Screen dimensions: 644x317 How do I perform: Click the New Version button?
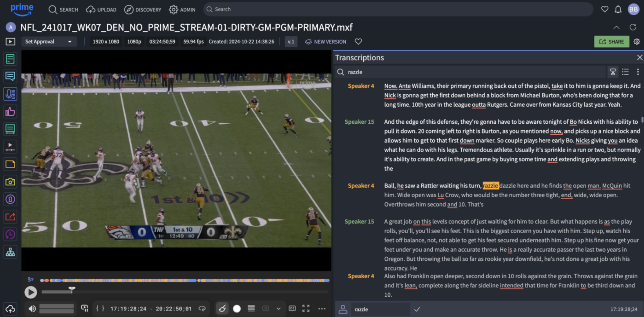pyautogui.click(x=326, y=42)
